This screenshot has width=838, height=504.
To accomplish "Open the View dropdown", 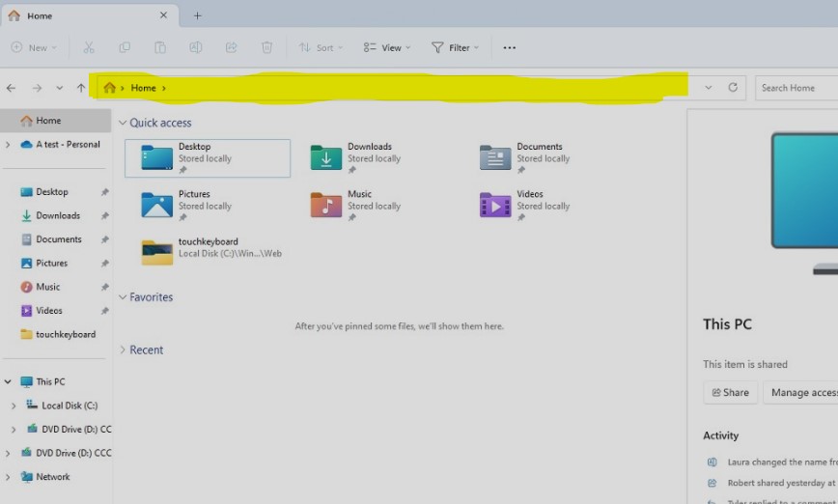I will (387, 47).
